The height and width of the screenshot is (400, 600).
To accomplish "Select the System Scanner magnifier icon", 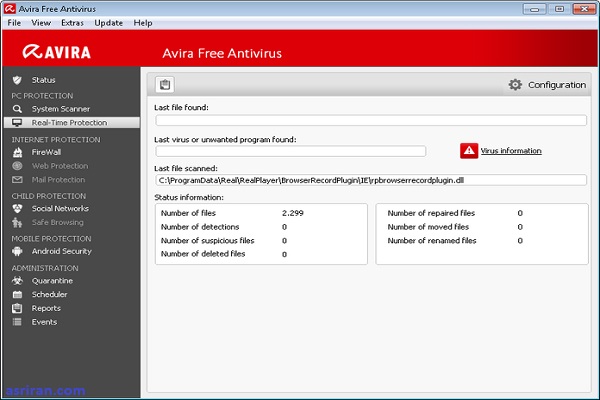I will [17, 108].
